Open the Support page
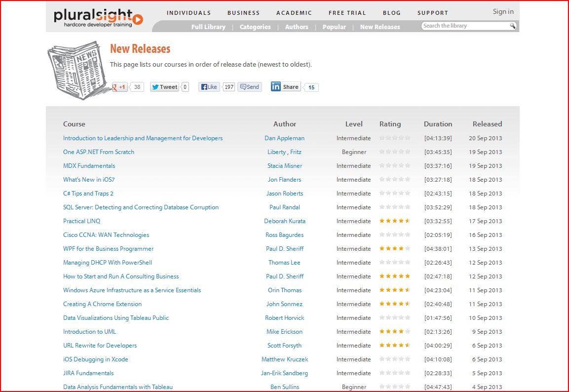Image resolution: width=569 pixels, height=392 pixels. pyautogui.click(x=433, y=13)
